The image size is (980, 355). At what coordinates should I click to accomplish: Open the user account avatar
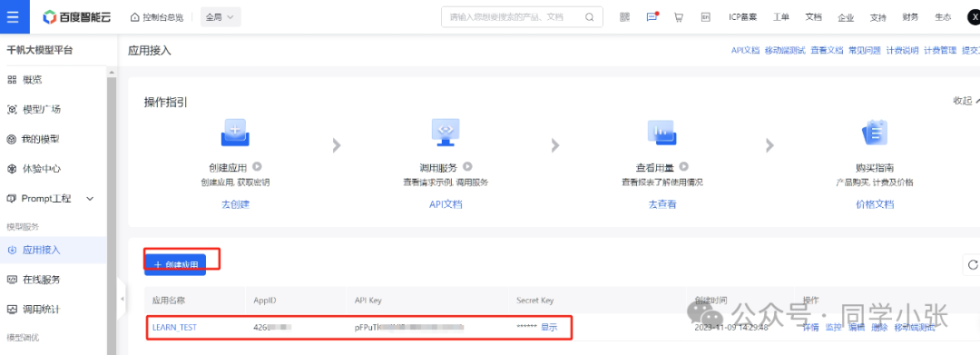[974, 17]
